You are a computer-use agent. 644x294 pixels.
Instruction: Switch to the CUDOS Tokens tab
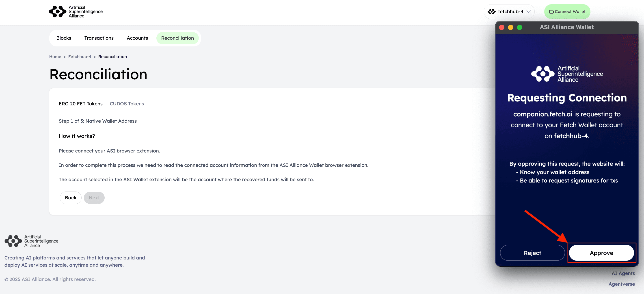point(127,104)
